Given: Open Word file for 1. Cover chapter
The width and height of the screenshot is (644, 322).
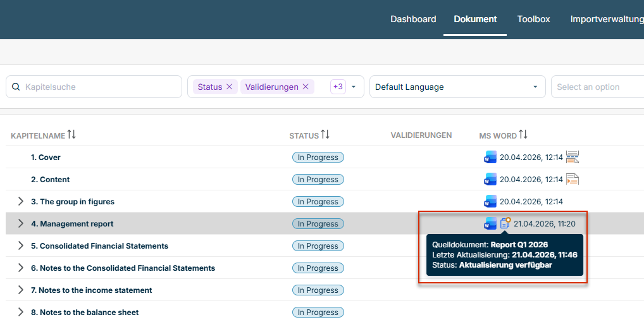Looking at the screenshot, I should tap(490, 158).
